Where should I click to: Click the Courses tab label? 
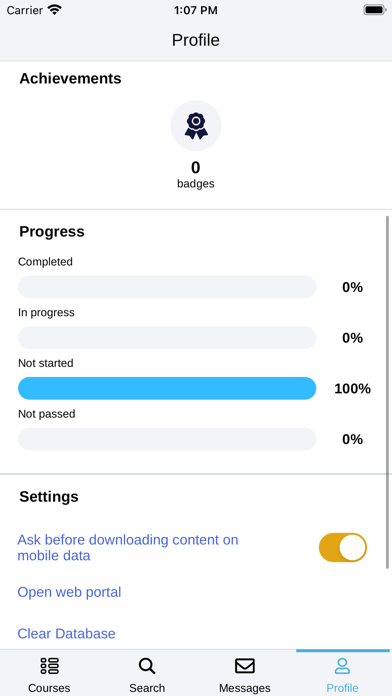pos(49,688)
